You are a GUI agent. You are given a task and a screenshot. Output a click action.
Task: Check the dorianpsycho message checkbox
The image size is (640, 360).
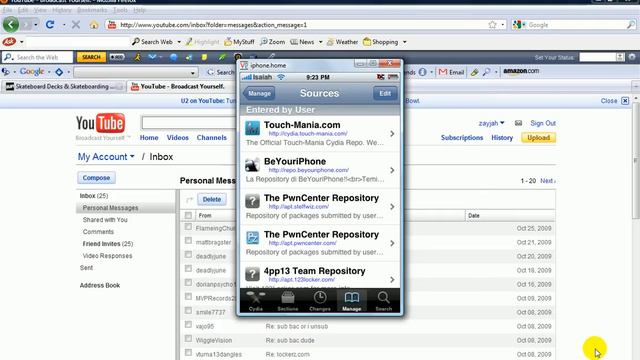pyautogui.click(x=188, y=283)
